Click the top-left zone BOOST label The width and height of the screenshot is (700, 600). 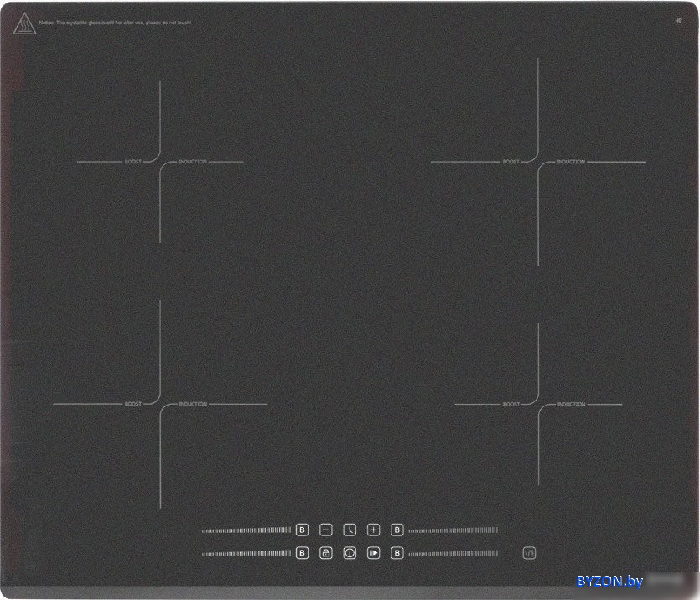[x=133, y=162]
